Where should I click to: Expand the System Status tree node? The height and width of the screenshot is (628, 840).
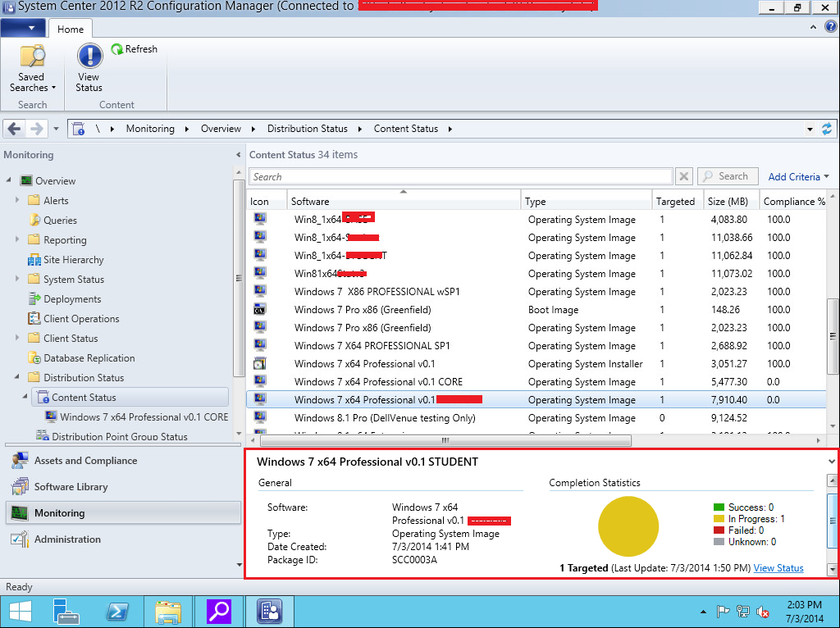tap(17, 279)
